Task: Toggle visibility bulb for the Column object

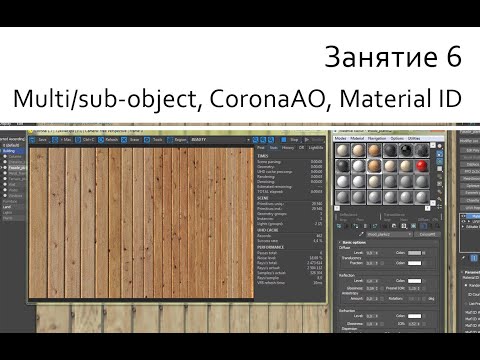Action: 5,157
